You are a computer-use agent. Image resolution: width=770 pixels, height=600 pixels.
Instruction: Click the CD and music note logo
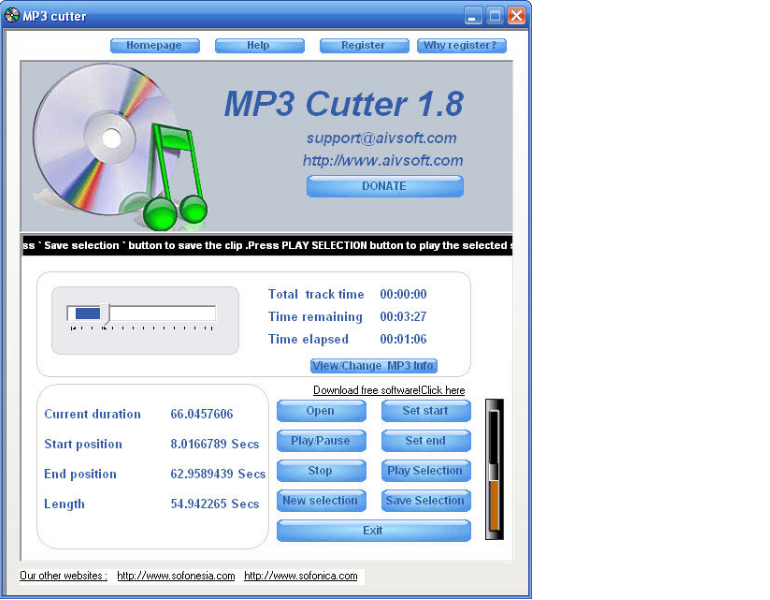(120, 147)
